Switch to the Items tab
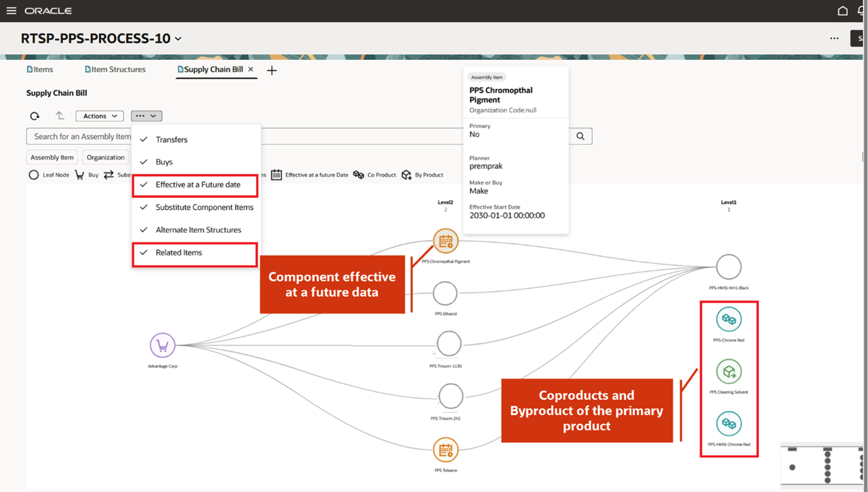Viewport: 868px width, 492px height. click(x=40, y=70)
